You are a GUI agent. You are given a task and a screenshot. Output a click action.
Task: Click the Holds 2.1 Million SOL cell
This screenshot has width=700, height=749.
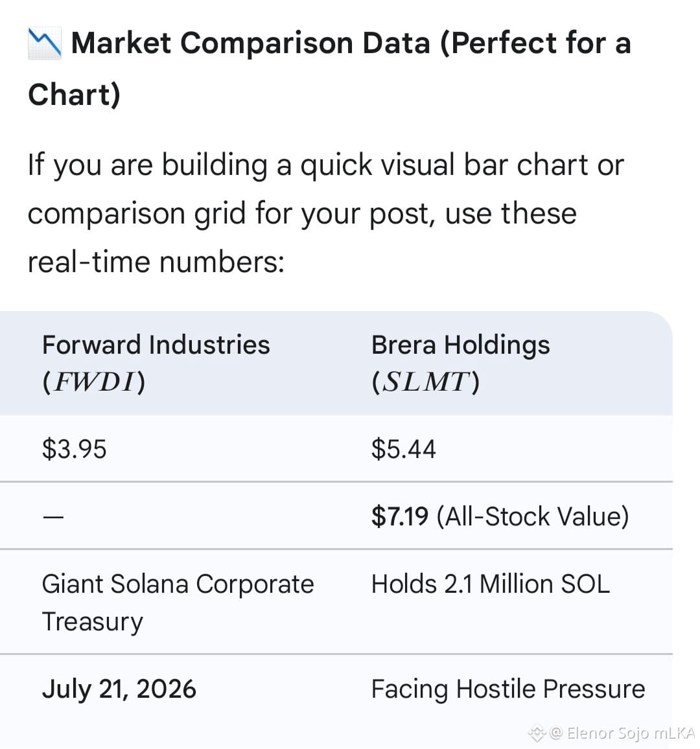tap(491, 584)
